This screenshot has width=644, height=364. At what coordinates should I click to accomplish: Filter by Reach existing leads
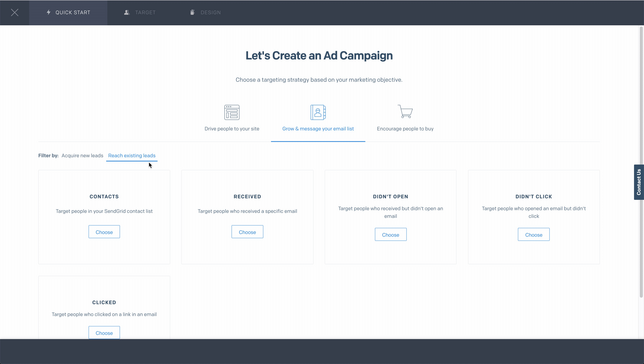pyautogui.click(x=132, y=155)
